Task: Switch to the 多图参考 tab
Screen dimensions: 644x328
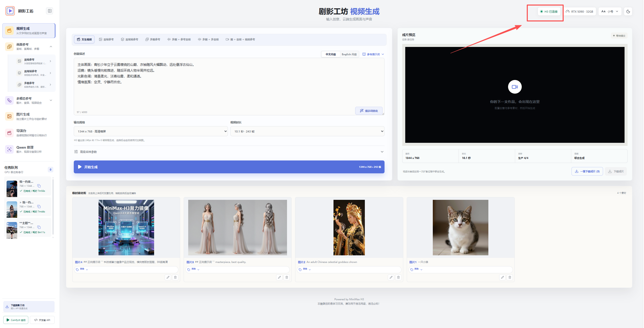Action: 153,39
